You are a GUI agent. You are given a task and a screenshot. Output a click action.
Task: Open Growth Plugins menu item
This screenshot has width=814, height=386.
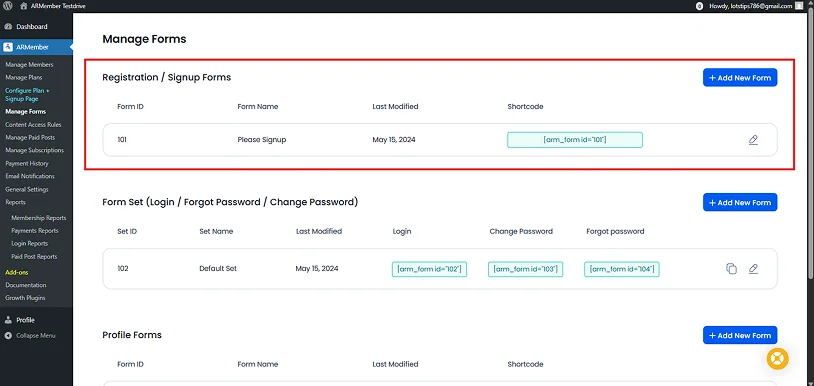pyautogui.click(x=25, y=298)
